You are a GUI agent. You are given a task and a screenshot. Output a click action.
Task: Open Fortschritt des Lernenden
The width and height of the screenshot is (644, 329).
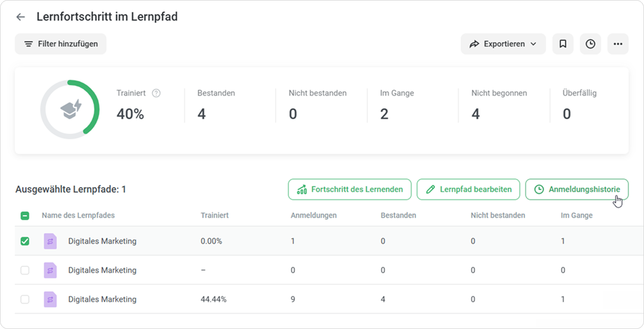(x=350, y=189)
